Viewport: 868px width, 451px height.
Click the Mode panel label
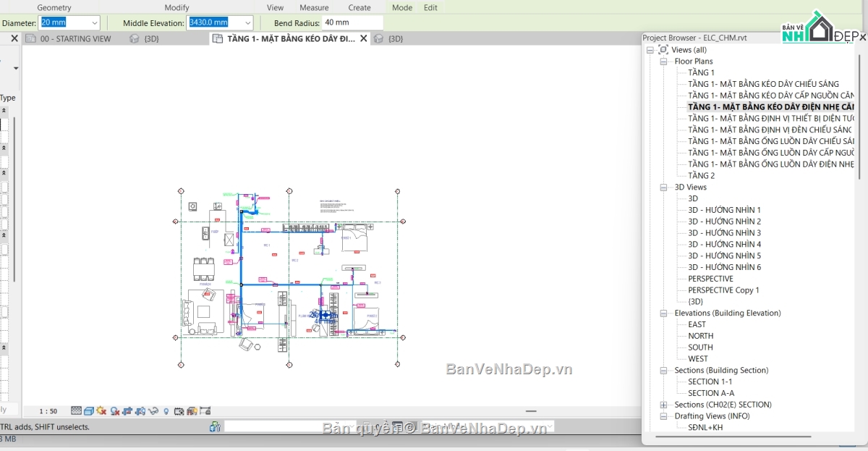(402, 7)
